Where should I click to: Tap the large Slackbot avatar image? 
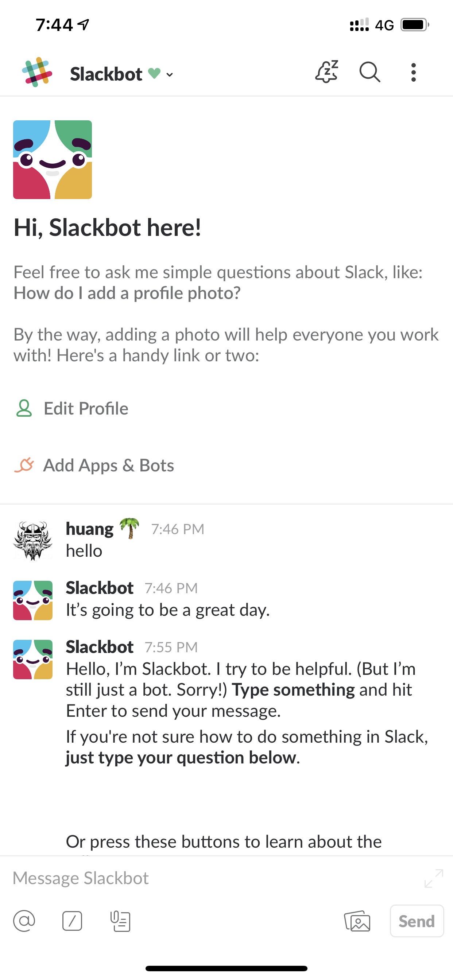click(53, 160)
